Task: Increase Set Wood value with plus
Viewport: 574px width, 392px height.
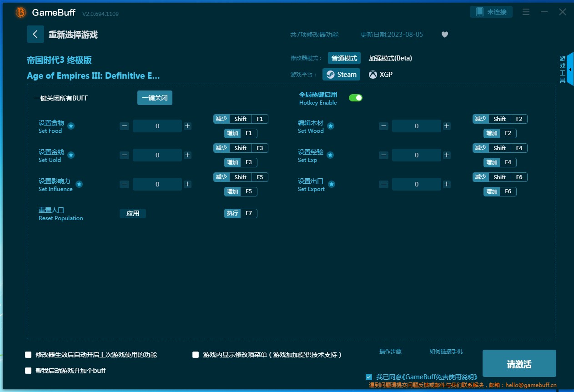Action: [447, 126]
